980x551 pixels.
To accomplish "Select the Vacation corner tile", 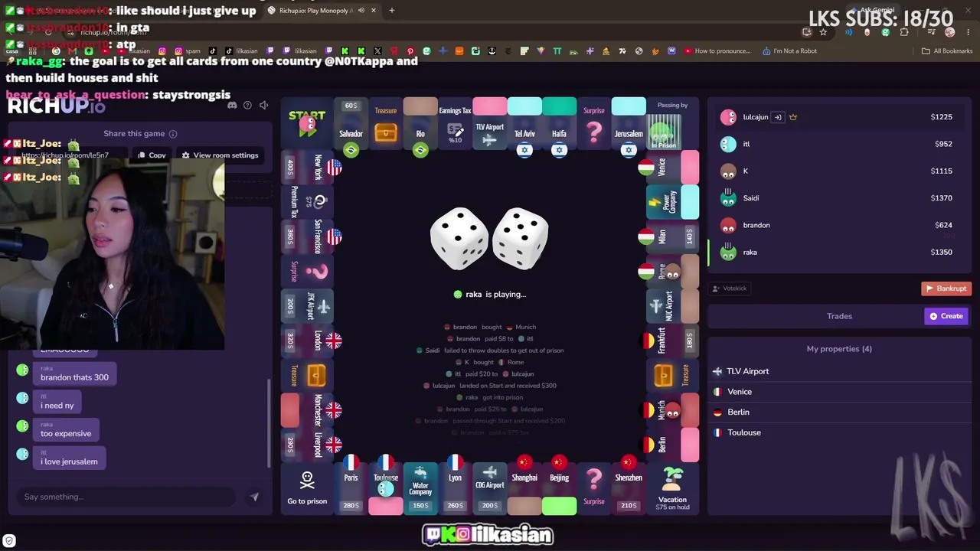I will (672, 490).
